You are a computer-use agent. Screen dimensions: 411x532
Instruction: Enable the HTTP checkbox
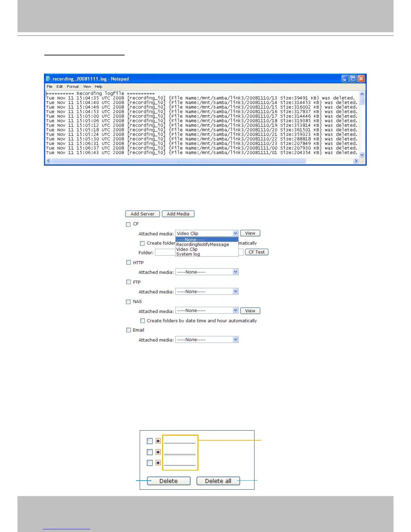tap(128, 263)
